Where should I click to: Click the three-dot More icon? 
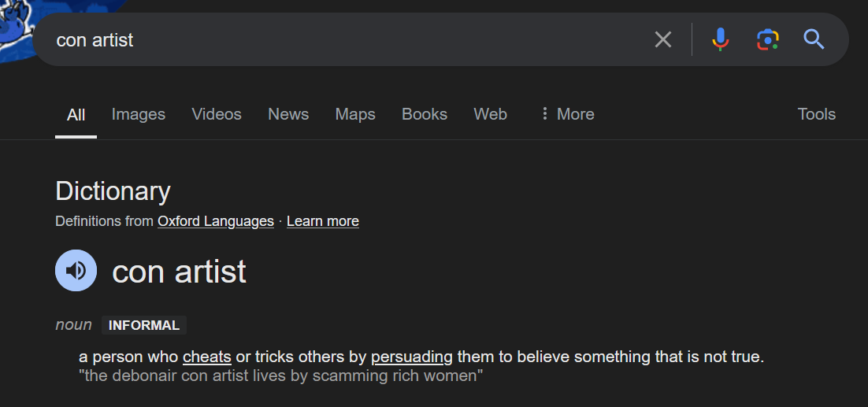click(x=545, y=114)
